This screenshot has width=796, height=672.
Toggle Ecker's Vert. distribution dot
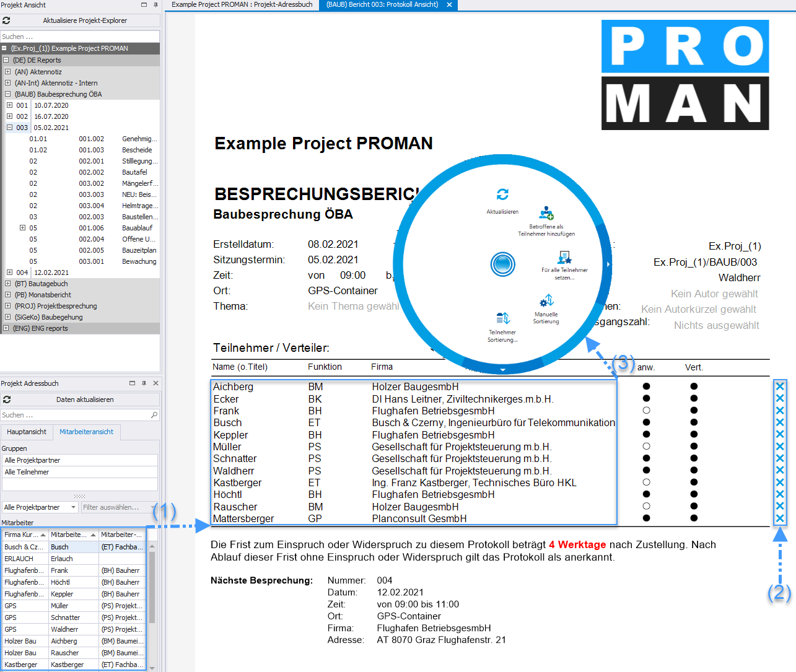694,398
